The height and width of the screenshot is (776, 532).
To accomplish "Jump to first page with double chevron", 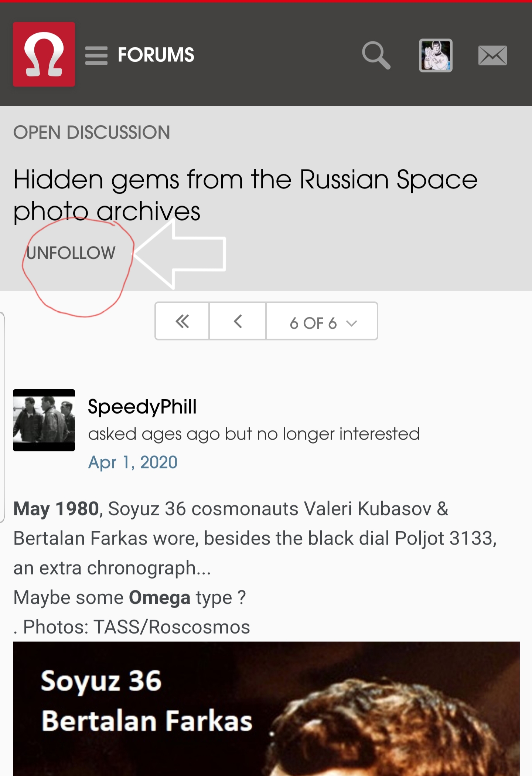I will (x=182, y=321).
